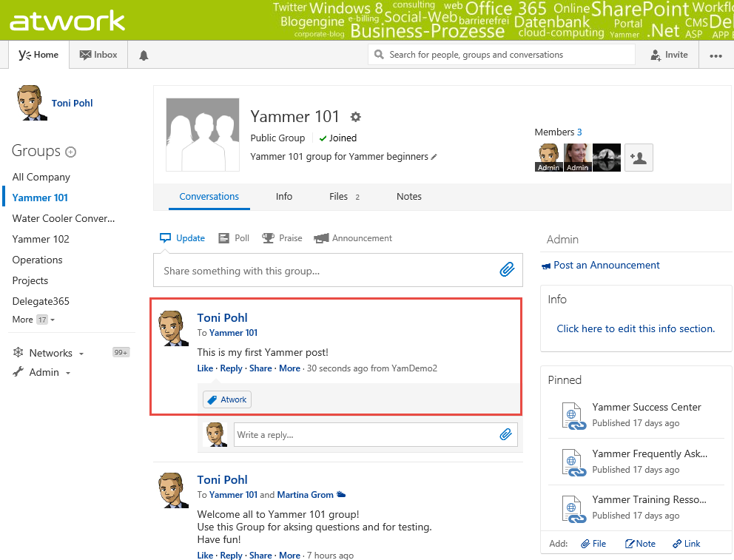The width and height of the screenshot is (734, 560).
Task: Open the three-dots more options menu
Action: 715,55
